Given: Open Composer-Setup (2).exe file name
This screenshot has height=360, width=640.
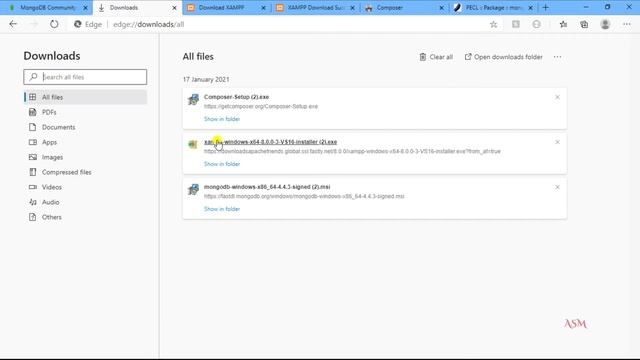Looking at the screenshot, I should [x=236, y=97].
